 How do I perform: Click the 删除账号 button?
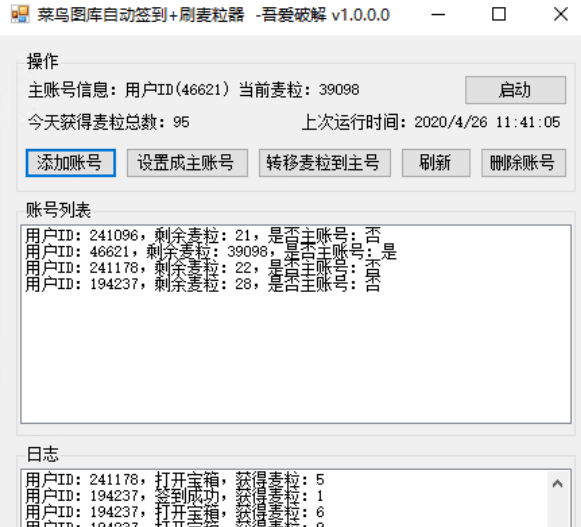pos(524,163)
